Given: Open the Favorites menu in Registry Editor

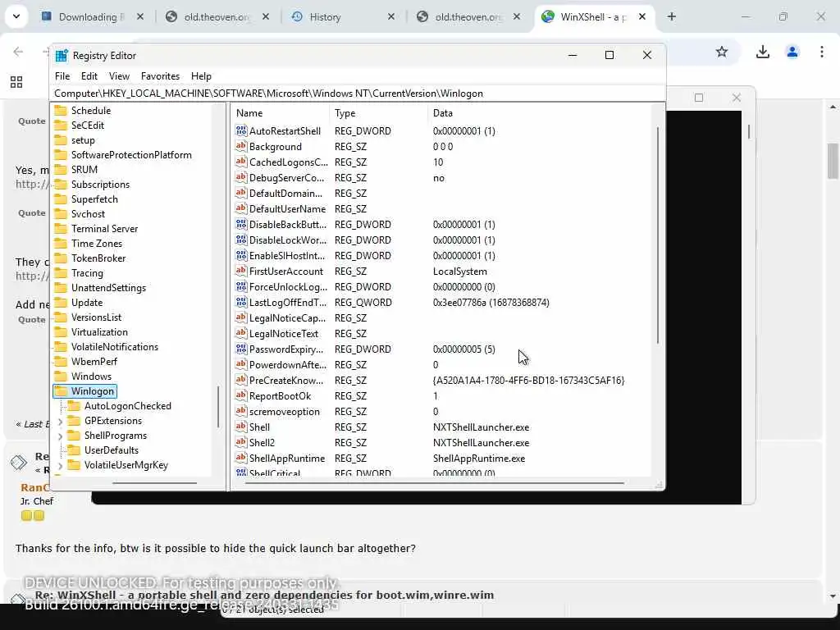Looking at the screenshot, I should pos(160,76).
